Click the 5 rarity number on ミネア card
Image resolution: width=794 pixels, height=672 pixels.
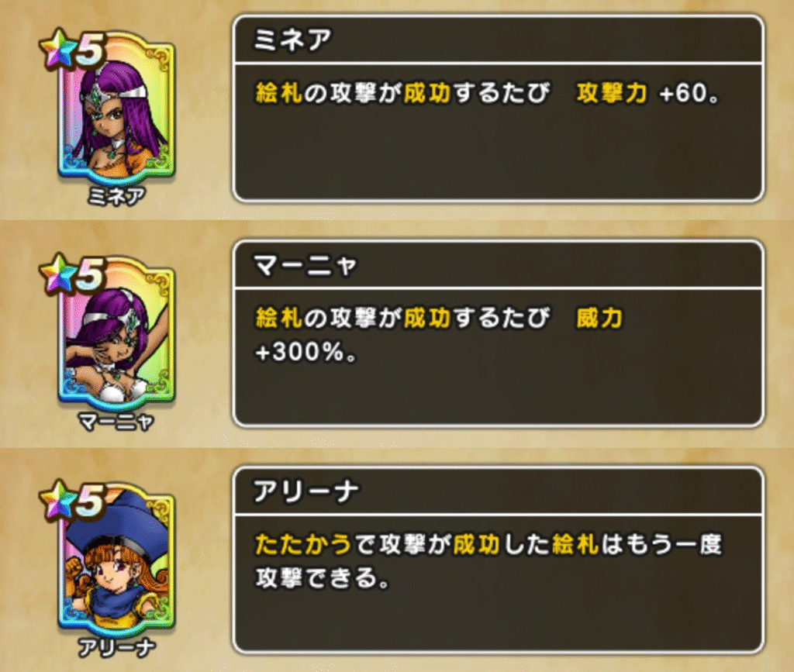tap(91, 50)
